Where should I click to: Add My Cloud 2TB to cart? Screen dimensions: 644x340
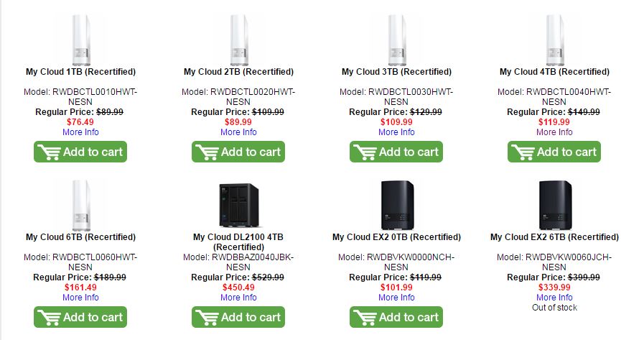tap(238, 152)
